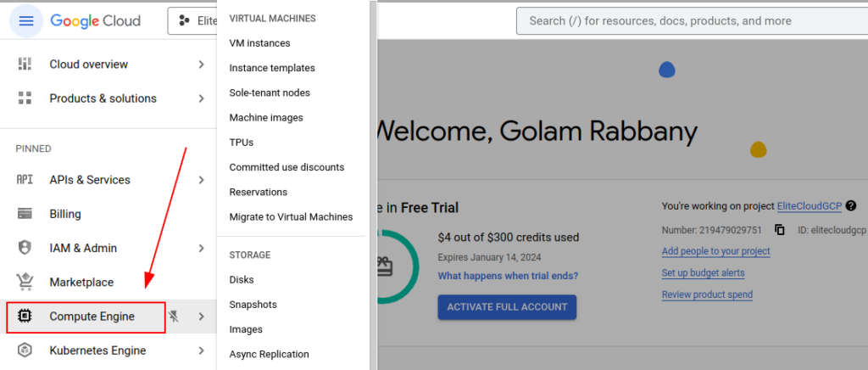
Task: Copy the project number with copy icon
Action: pos(779,230)
